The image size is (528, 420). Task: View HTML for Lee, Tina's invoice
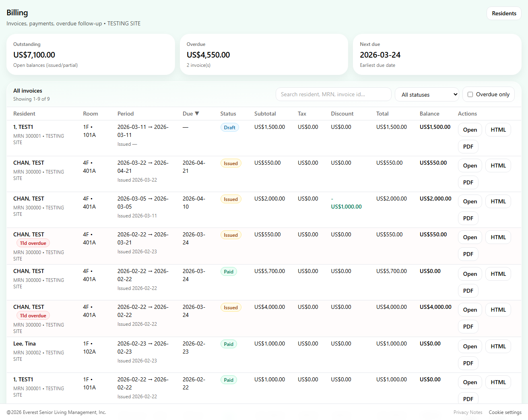pyautogui.click(x=498, y=346)
